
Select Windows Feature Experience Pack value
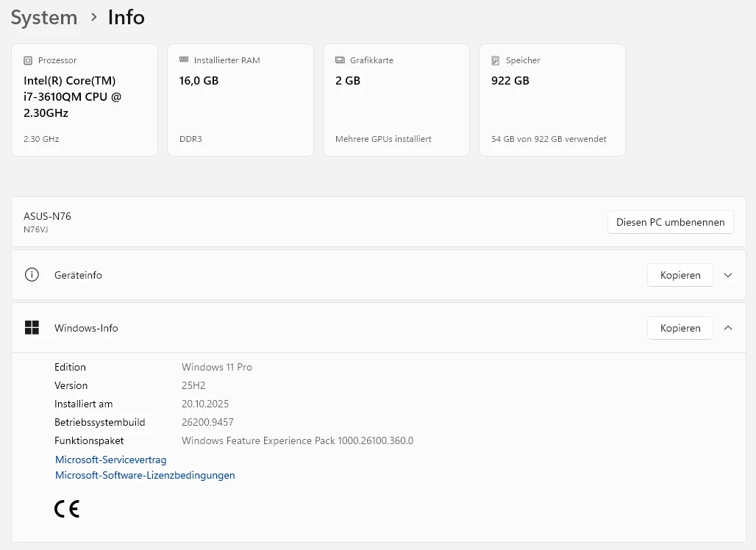(297, 440)
